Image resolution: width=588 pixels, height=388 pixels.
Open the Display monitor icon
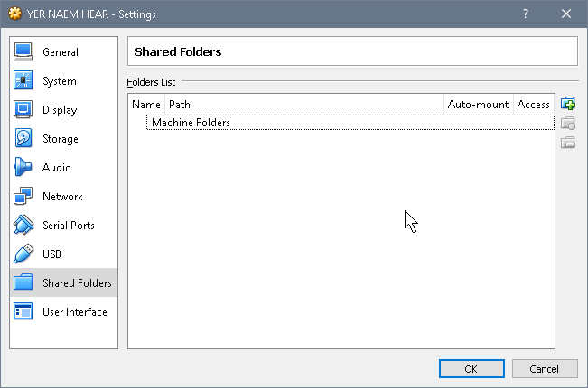(23, 109)
